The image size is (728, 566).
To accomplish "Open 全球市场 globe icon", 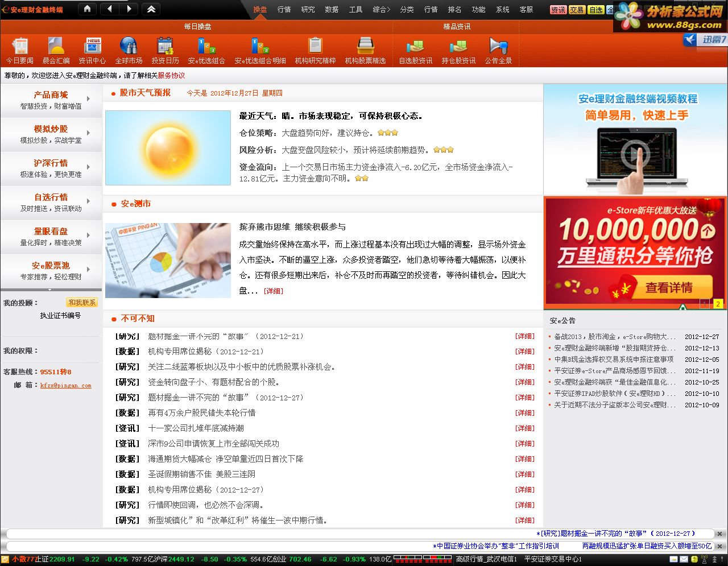I will 129,51.
